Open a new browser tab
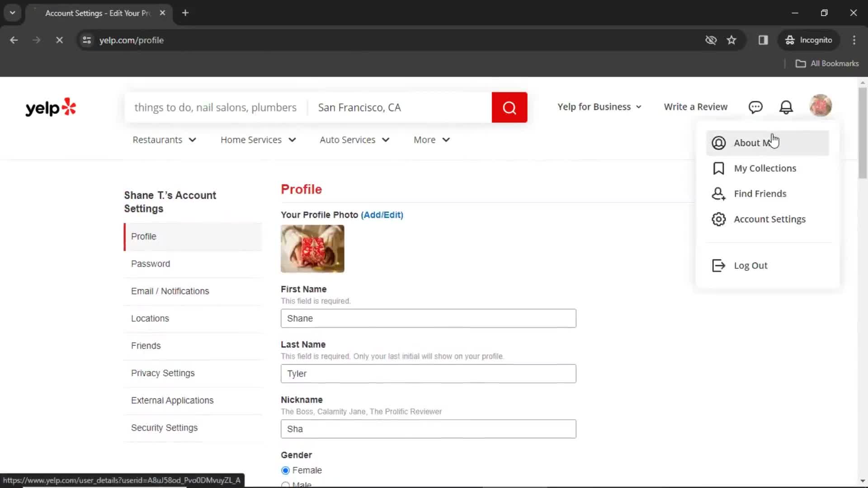 pos(185,13)
